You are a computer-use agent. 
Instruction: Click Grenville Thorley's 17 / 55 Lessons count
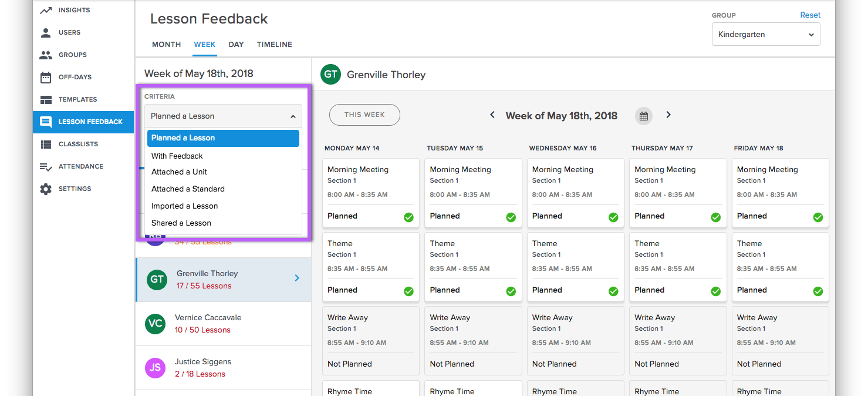point(204,286)
